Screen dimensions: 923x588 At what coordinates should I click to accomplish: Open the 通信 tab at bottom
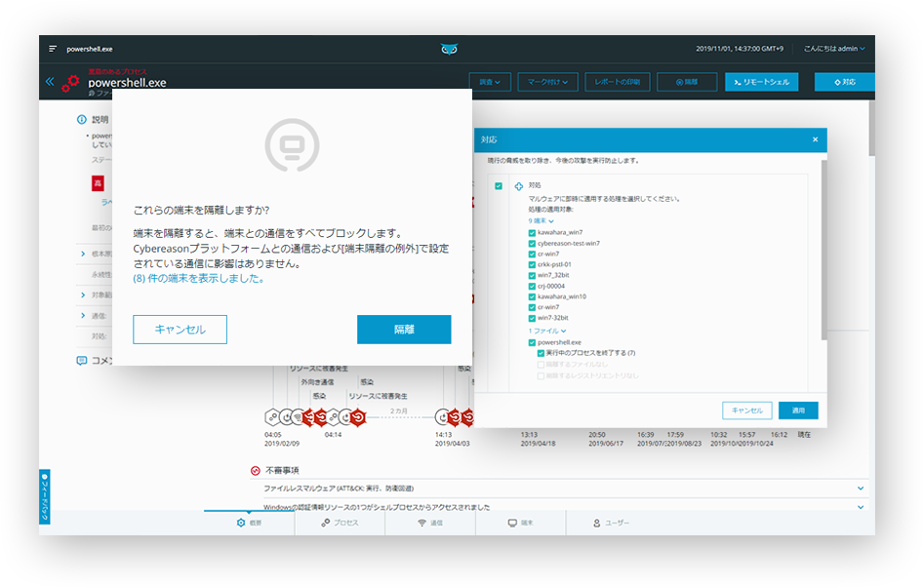tap(429, 523)
